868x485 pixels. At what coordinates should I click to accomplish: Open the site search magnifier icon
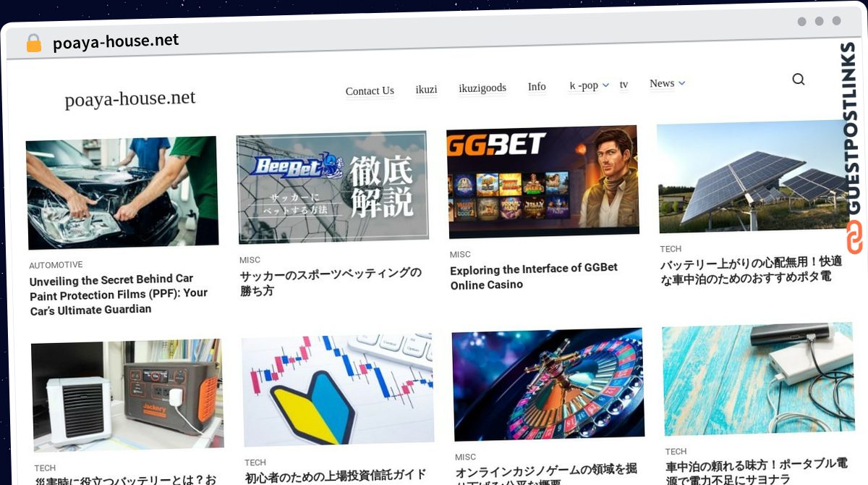799,80
